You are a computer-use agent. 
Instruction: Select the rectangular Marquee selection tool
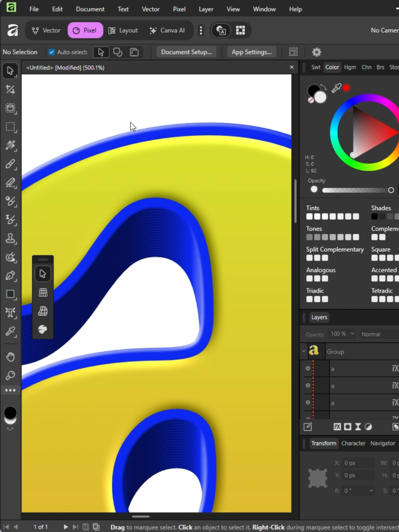tap(10, 127)
